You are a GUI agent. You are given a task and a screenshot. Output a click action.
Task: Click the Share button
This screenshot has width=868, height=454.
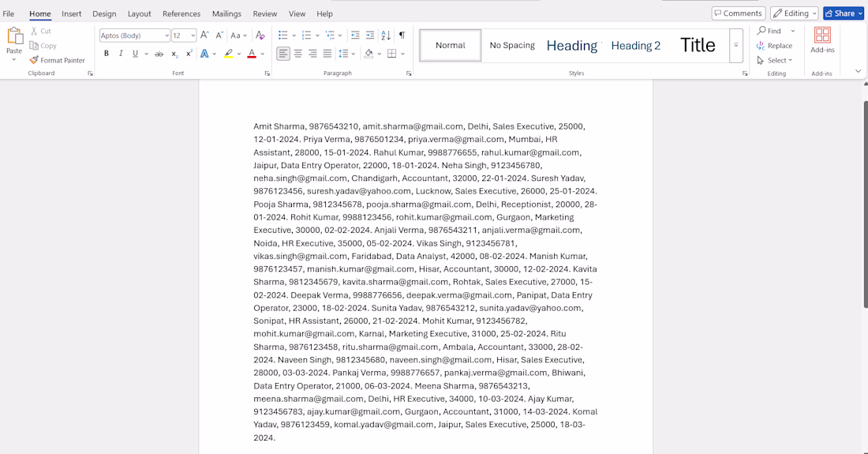point(842,13)
